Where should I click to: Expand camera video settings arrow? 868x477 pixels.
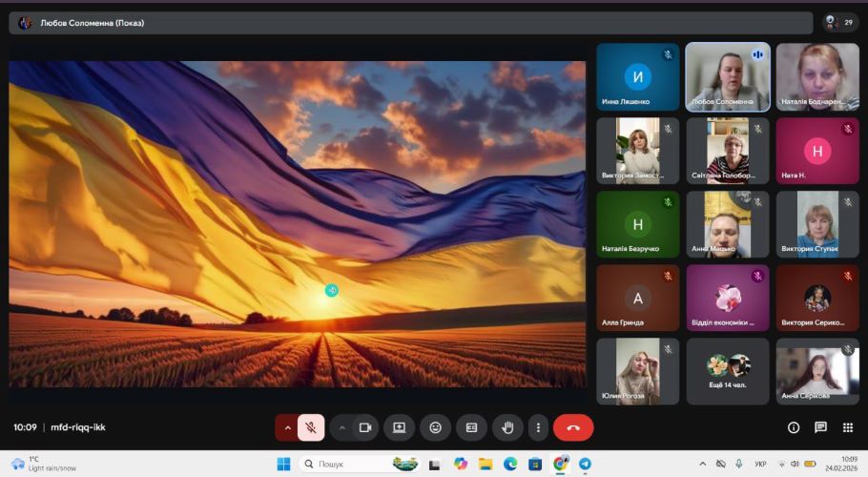(341, 427)
